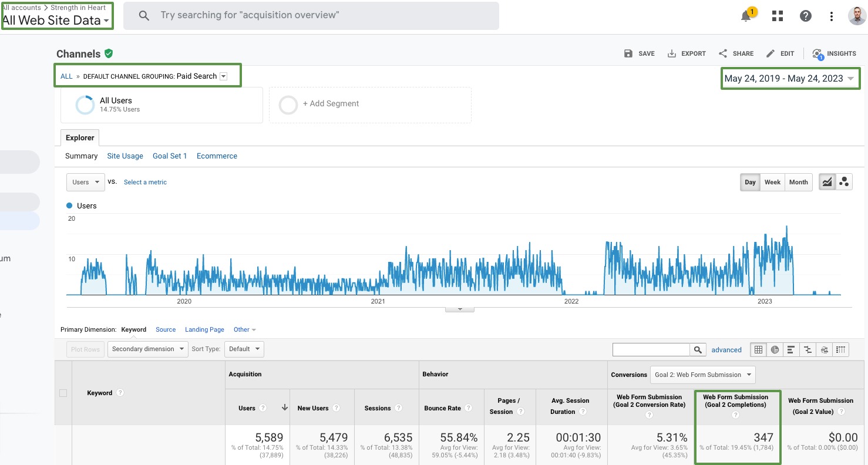This screenshot has width=868, height=465.
Task: Click the Share report icon
Action: [723, 53]
